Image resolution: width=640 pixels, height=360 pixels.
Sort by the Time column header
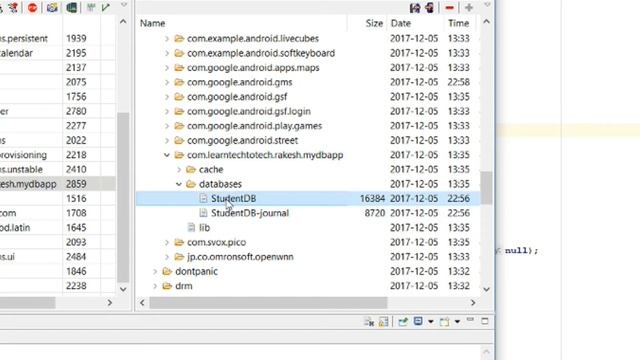tap(460, 23)
